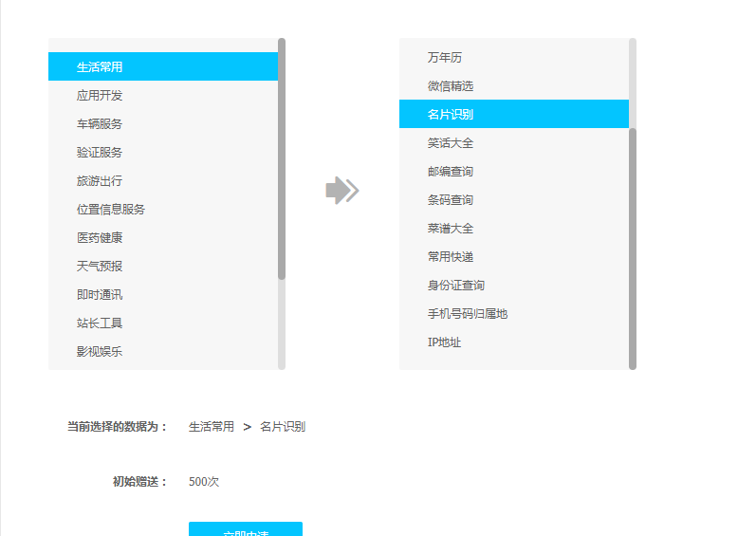Choose 手机号码归属地 item
This screenshot has height=536, width=756.
coord(468,314)
